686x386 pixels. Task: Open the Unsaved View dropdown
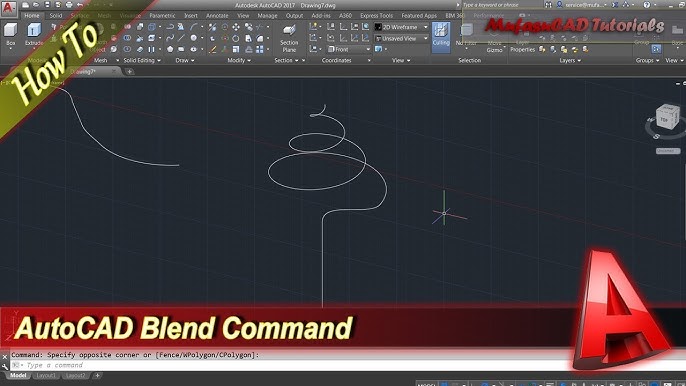[x=401, y=39]
